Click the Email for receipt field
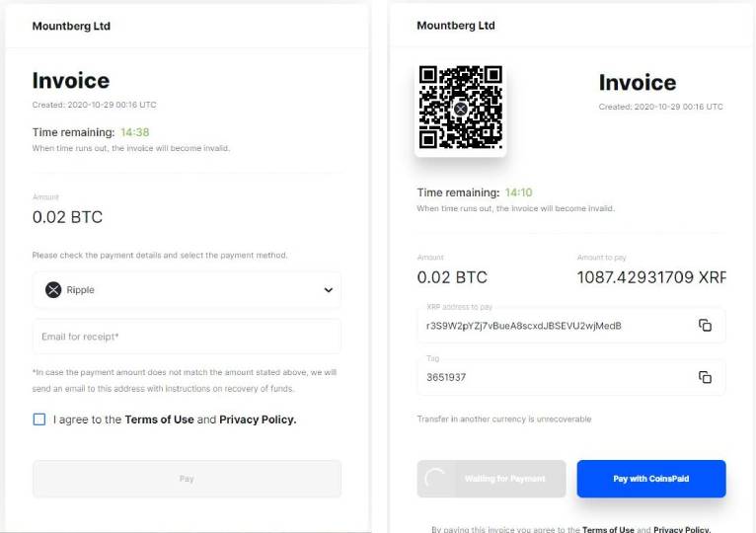The width and height of the screenshot is (756, 533). 187,337
